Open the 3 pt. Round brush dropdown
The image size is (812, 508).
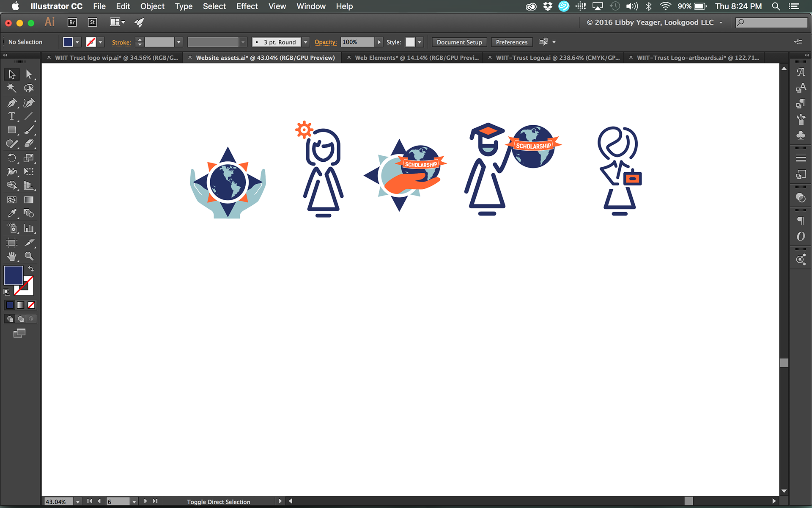tap(305, 42)
